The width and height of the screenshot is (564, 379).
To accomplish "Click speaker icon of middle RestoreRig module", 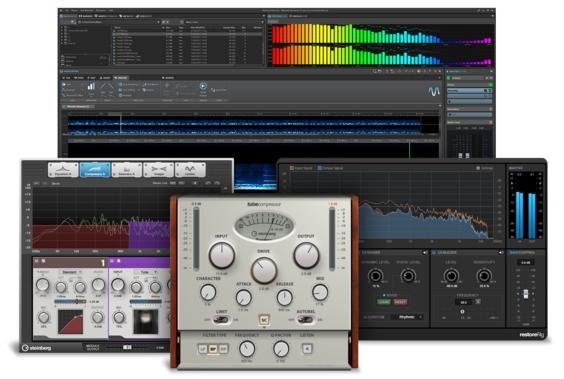I will click(500, 253).
